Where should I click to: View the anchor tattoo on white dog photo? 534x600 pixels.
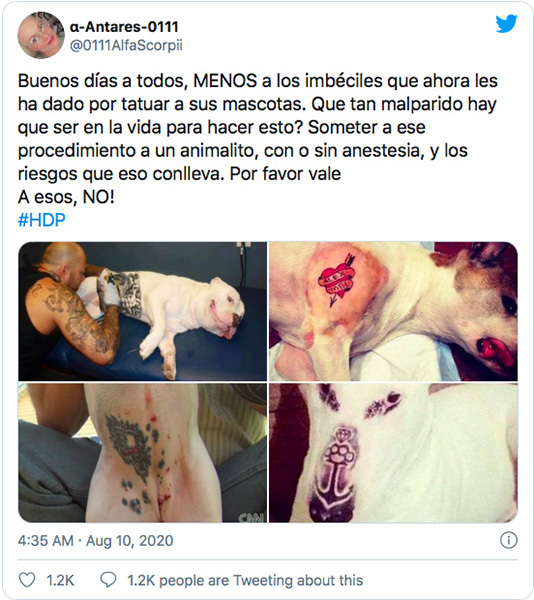[x=393, y=453]
